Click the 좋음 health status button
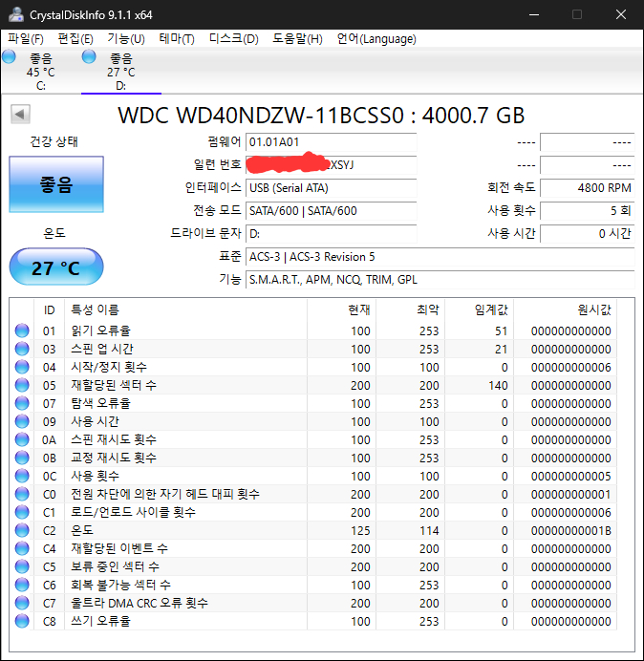Viewport: 644px width, 661px height. (56, 184)
